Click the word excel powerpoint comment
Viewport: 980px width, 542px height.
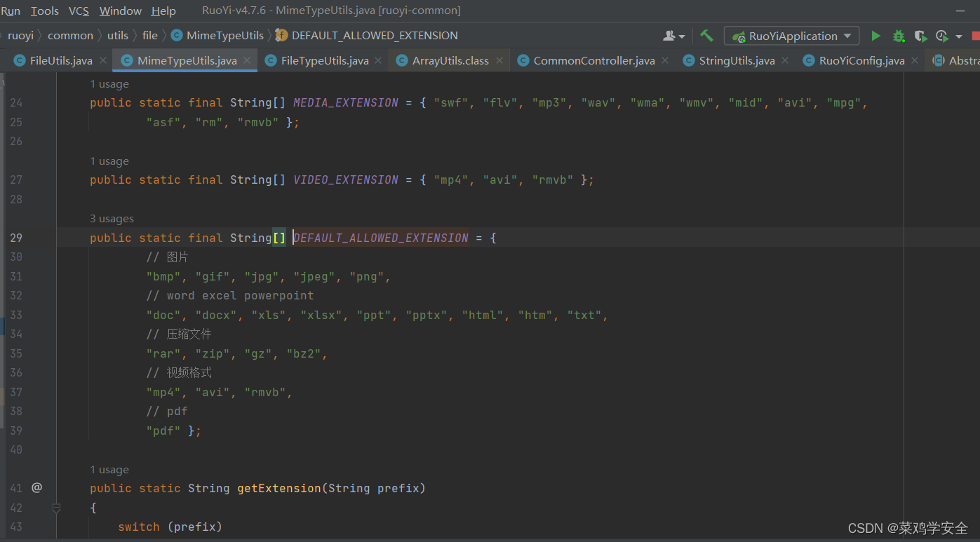click(x=230, y=295)
